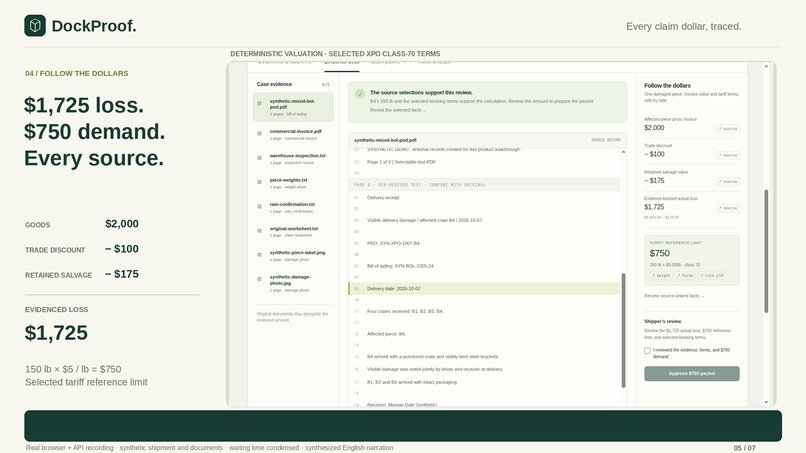
Task: Click the EVIDENCED LOSS $1,725 value on slide
Action: [56, 333]
